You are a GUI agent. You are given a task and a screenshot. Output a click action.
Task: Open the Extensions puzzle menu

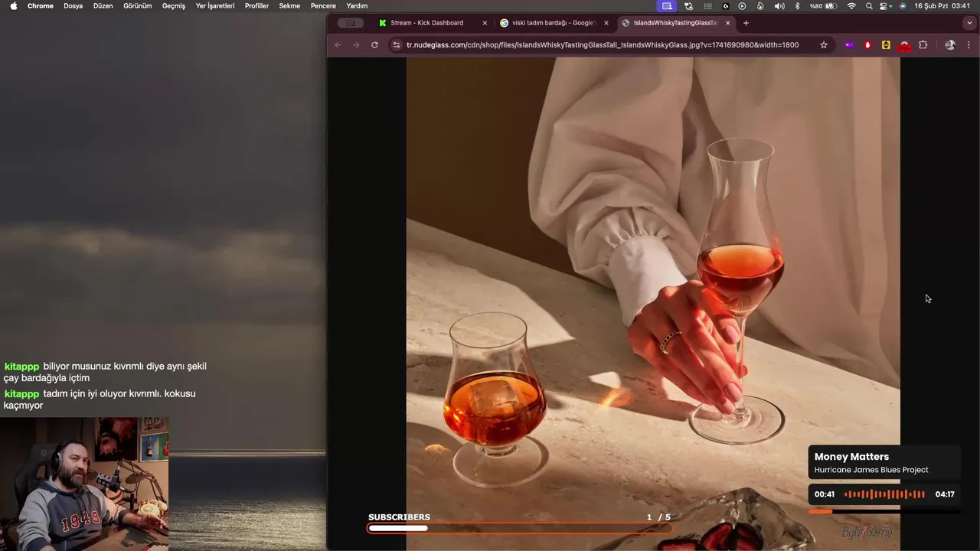pos(923,45)
